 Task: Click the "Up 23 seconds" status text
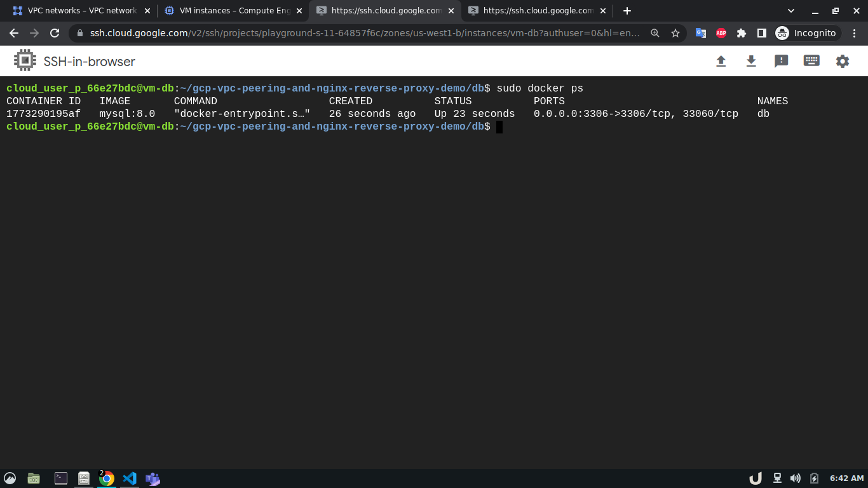475,114
